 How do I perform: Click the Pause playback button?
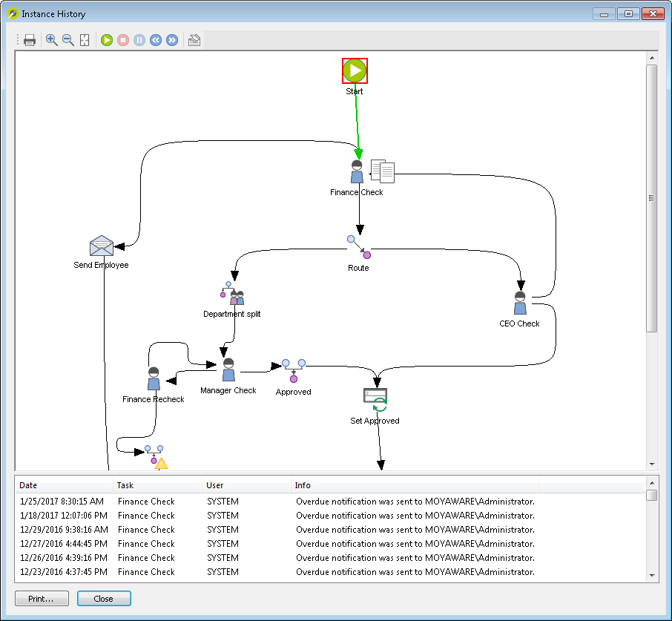pos(139,40)
